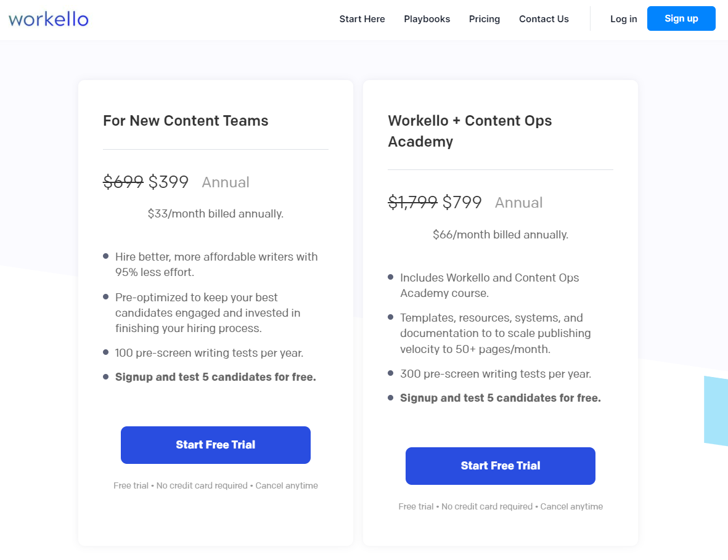The height and width of the screenshot is (560, 728).
Task: Click the $33/month billed annually text
Action: 215,214
